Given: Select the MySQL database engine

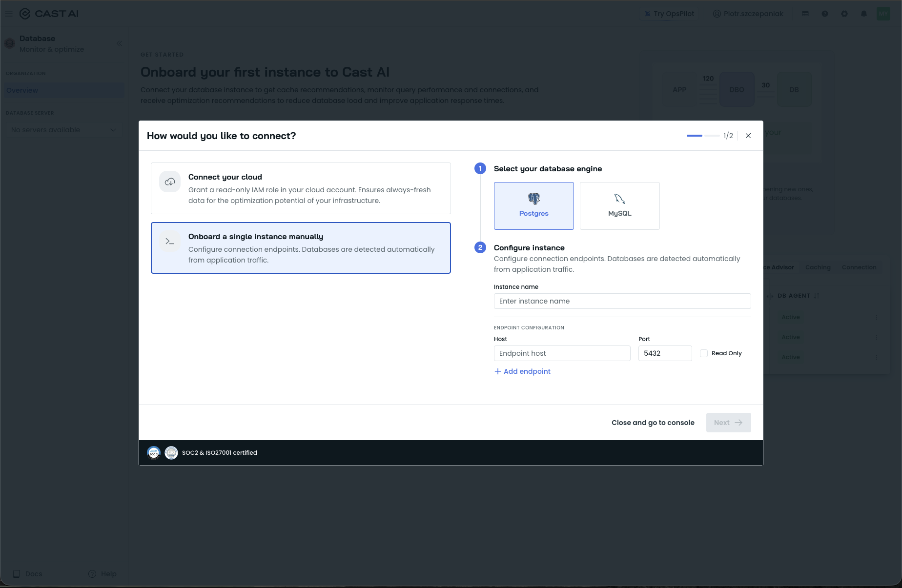Looking at the screenshot, I should coord(619,205).
